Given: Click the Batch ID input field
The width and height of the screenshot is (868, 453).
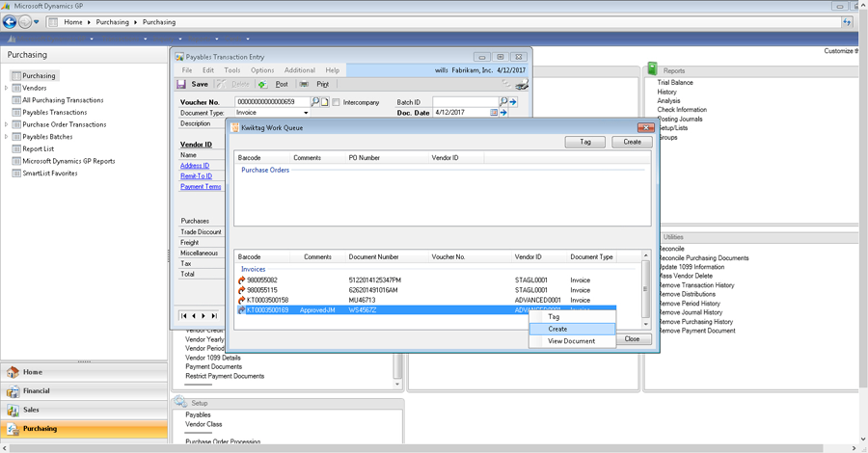Looking at the screenshot, I should 466,102.
